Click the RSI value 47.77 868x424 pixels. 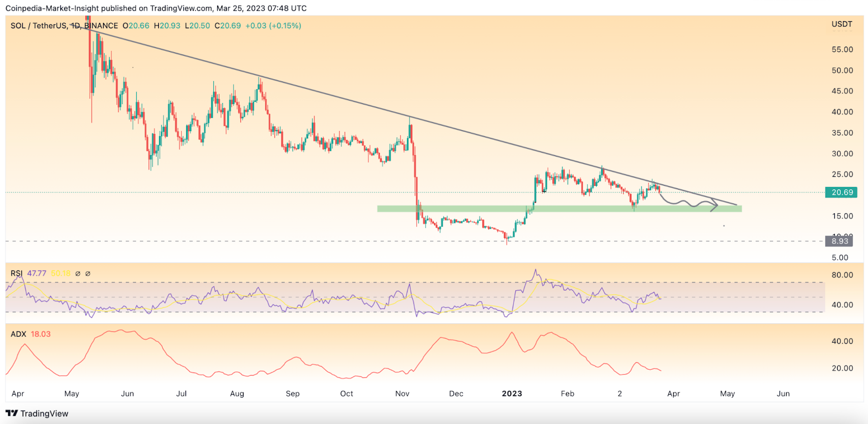(37, 273)
